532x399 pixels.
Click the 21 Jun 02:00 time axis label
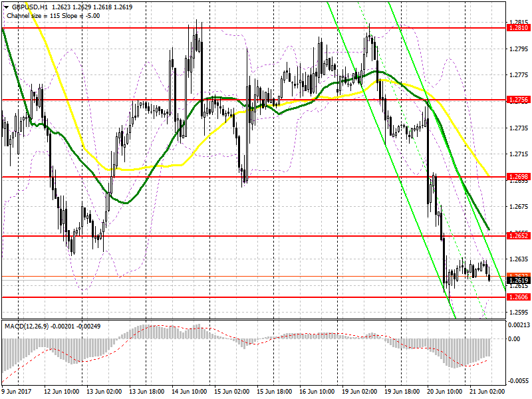[487, 391]
